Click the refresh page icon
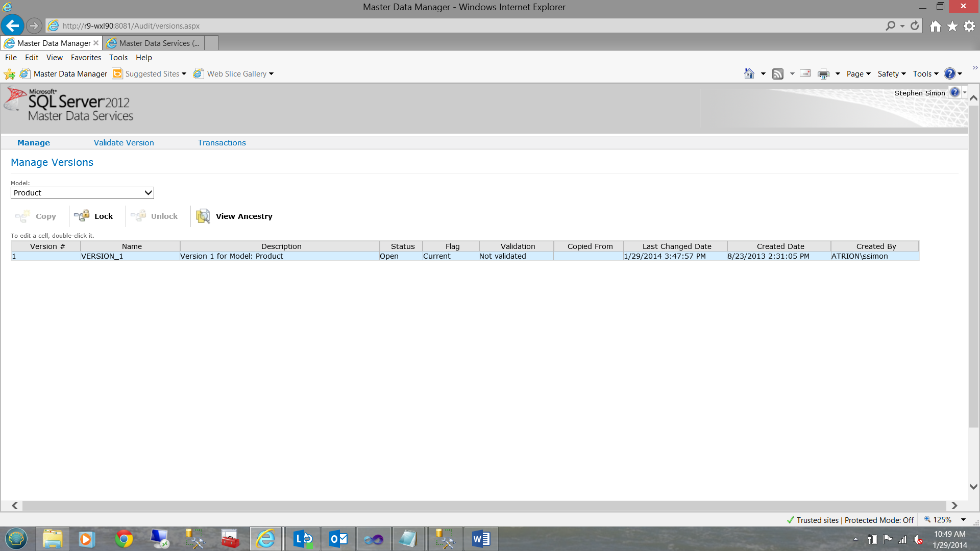 tap(915, 26)
